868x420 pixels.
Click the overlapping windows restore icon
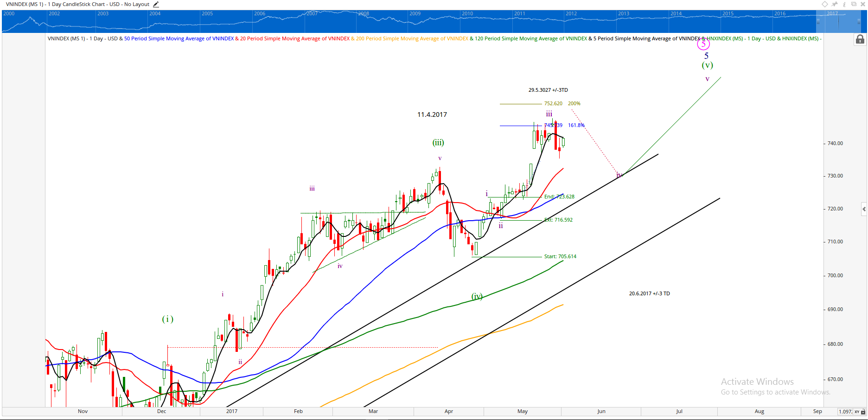(x=854, y=4)
